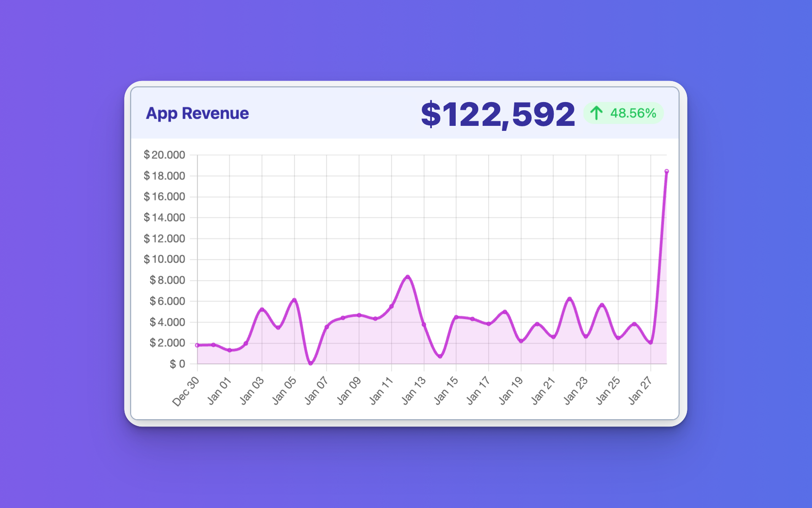
Task: Select the final spike data point near $18.000
Action: (x=666, y=171)
